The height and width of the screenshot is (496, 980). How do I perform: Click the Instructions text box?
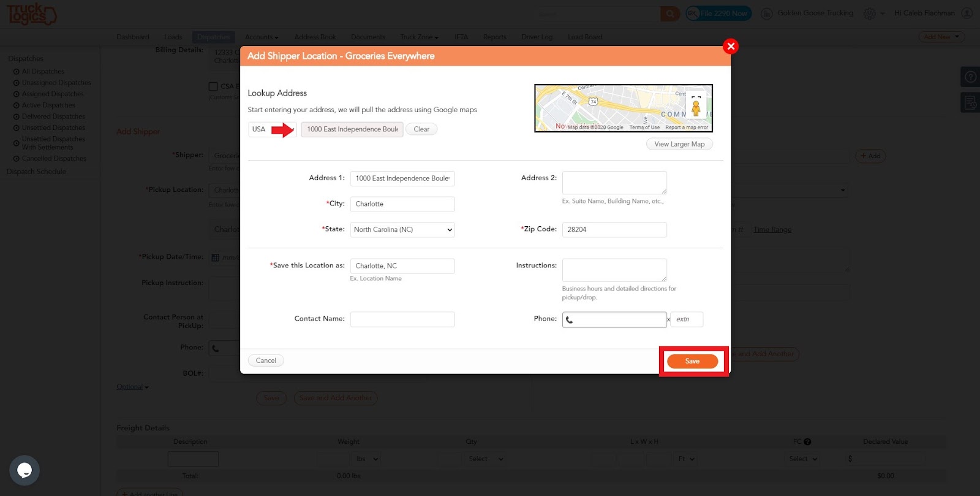pyautogui.click(x=614, y=270)
